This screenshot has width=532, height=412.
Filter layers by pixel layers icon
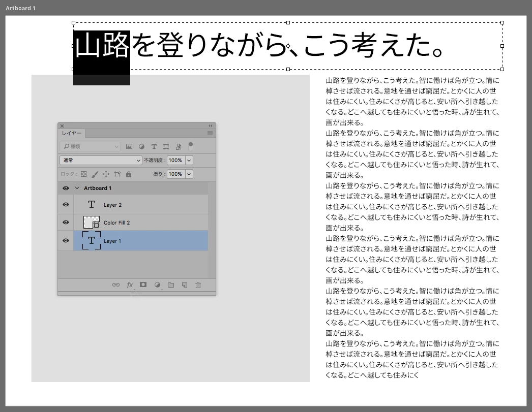(x=129, y=147)
